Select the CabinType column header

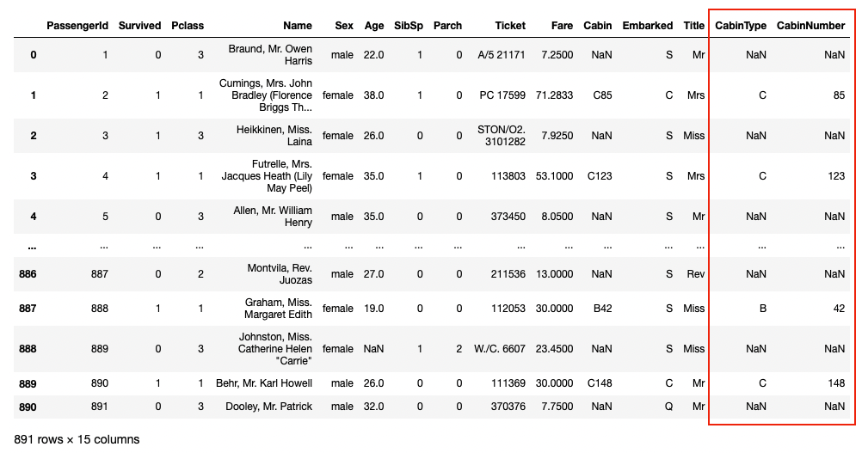pos(740,26)
